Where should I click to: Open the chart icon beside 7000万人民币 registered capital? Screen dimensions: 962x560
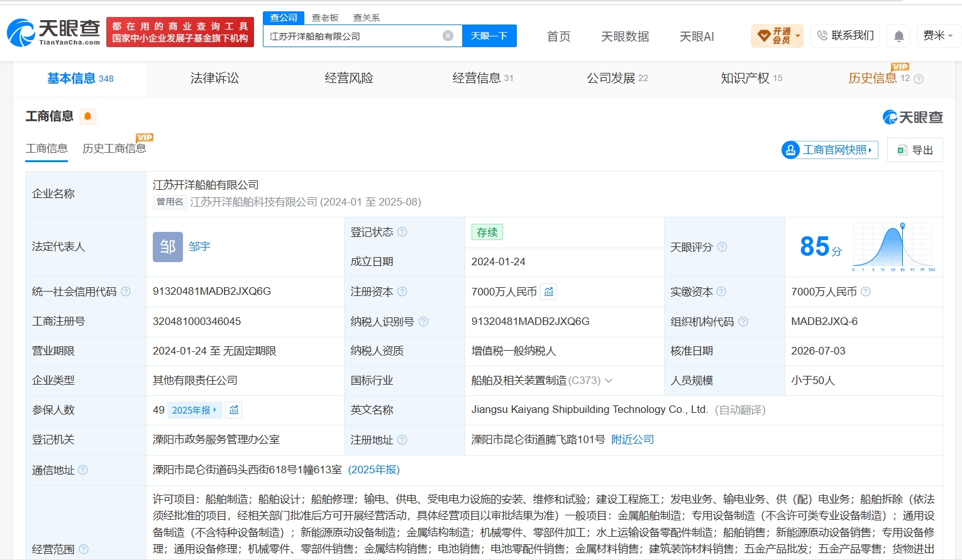(x=549, y=292)
